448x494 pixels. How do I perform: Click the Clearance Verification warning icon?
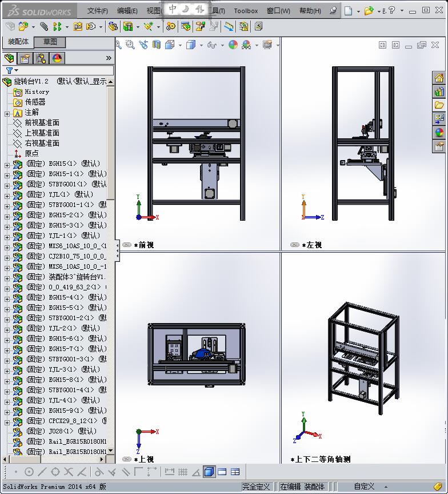pos(243,27)
